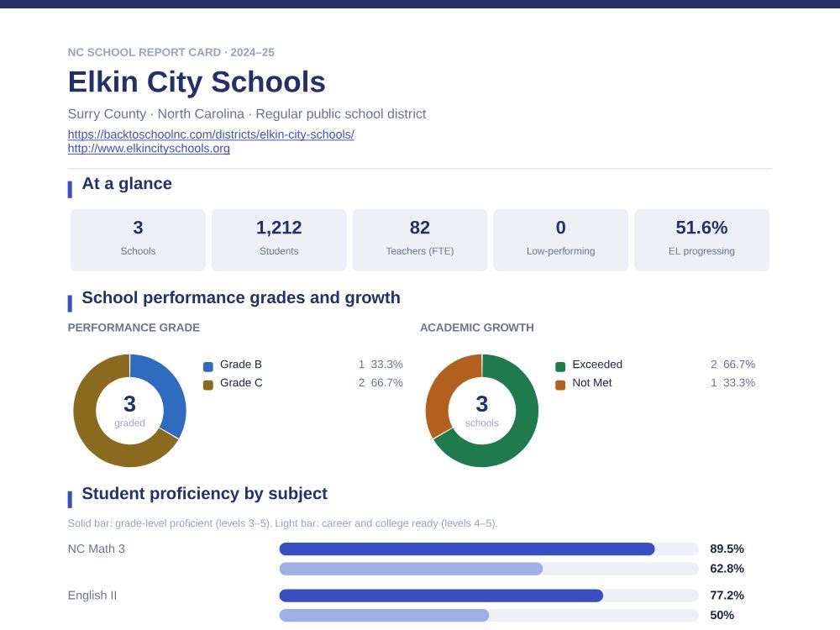The height and width of the screenshot is (630, 840).
Task: Click the 'NC SCHOOL REPORT CARD · 2024–25' label
Action: pos(171,52)
